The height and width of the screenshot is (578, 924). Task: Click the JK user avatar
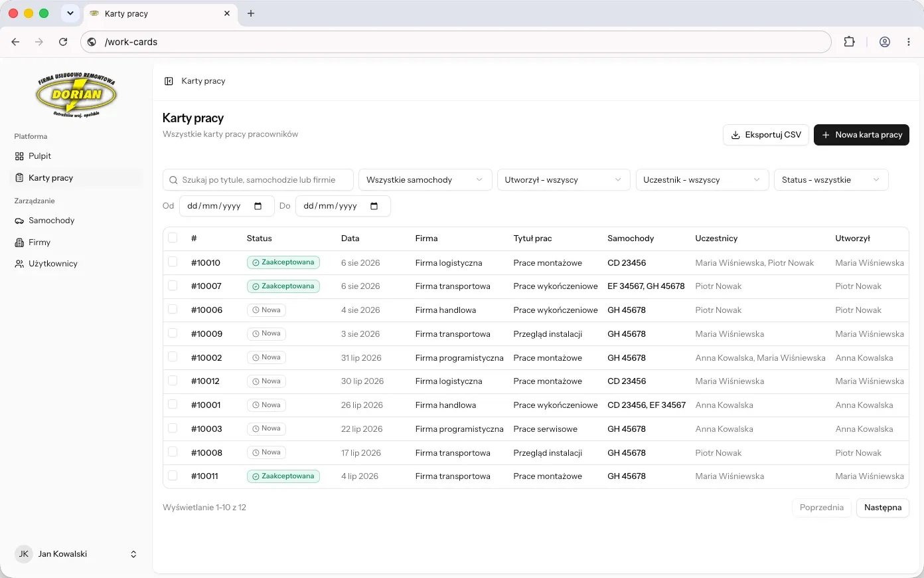[x=24, y=554]
